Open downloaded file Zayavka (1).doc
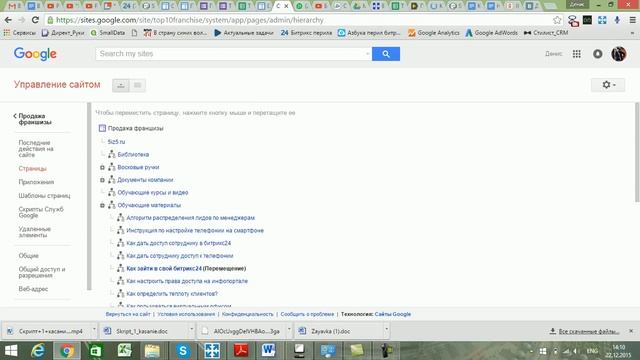Screen dimensions: 640x360 (x=331, y=331)
